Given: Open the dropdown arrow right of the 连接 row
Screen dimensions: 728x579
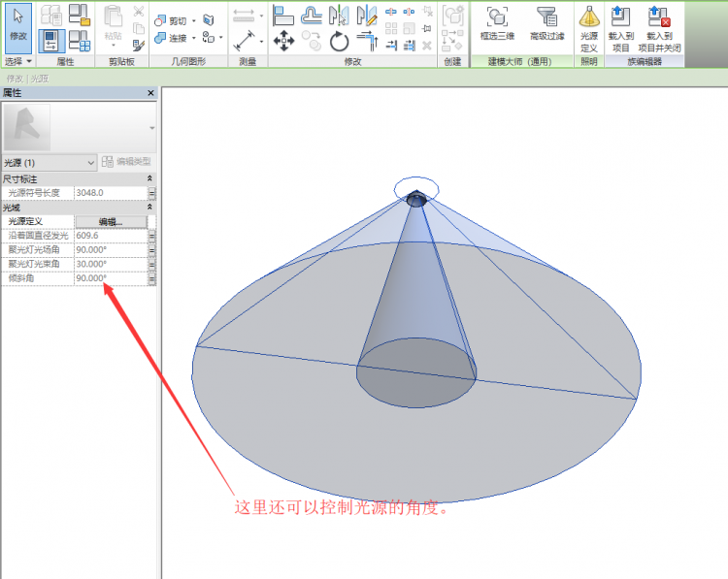Looking at the screenshot, I should pyautogui.click(x=221, y=38).
